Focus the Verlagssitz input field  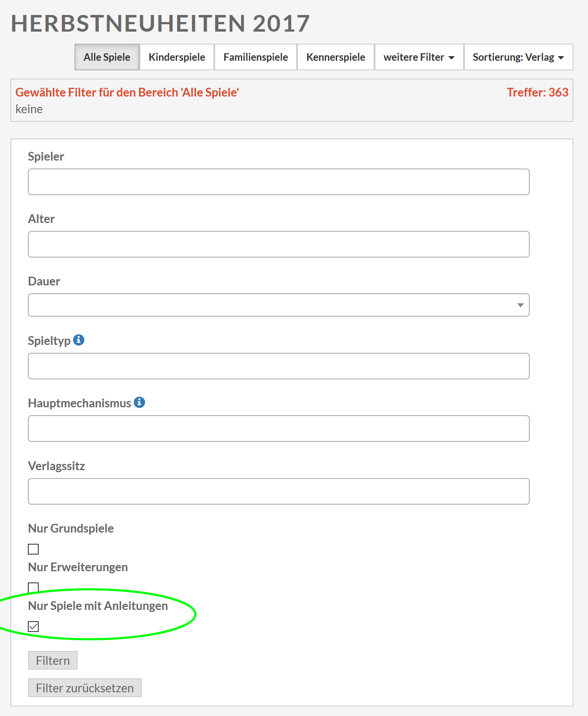tap(278, 491)
